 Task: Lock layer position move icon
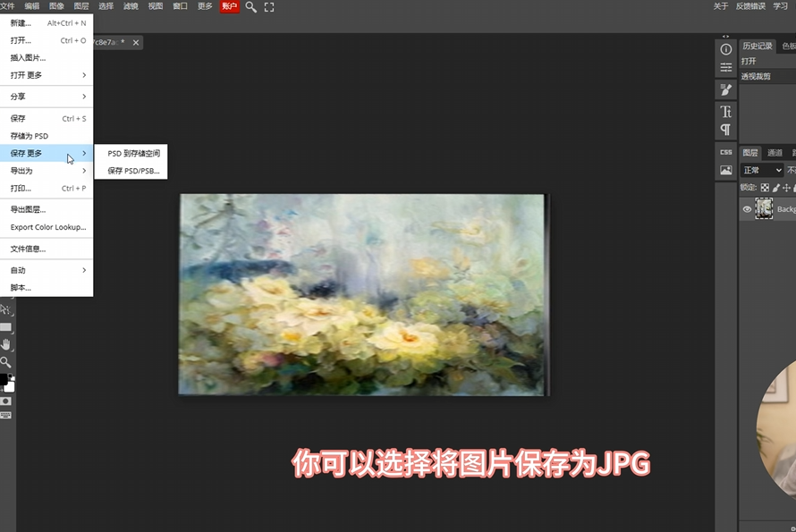click(786, 187)
